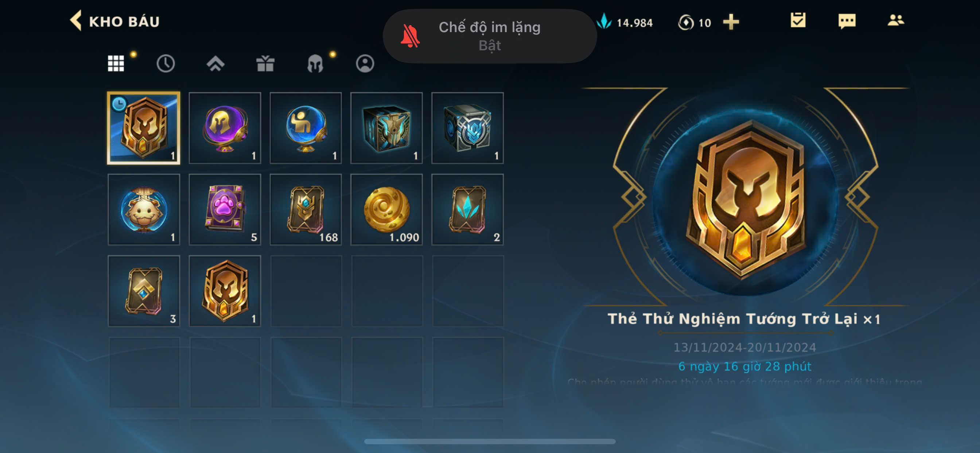Open the friends list icon
Screen dimensions: 980x453
[x=895, y=20]
